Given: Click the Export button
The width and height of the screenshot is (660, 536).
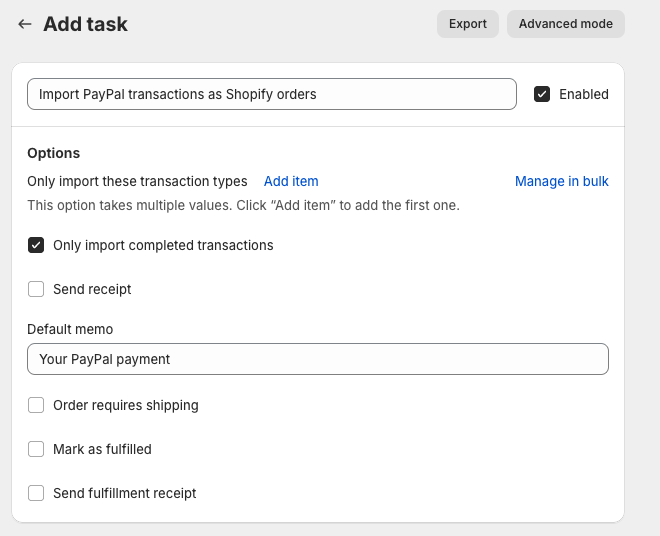Looking at the screenshot, I should [467, 24].
